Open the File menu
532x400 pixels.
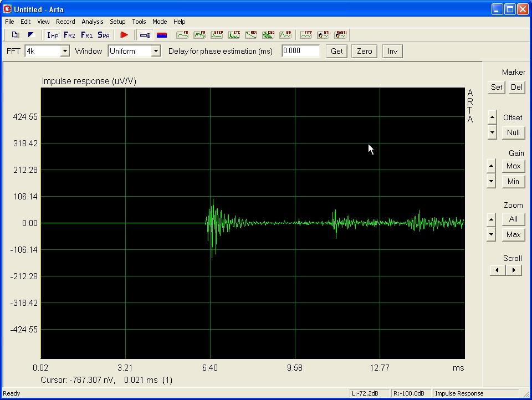tap(9, 22)
